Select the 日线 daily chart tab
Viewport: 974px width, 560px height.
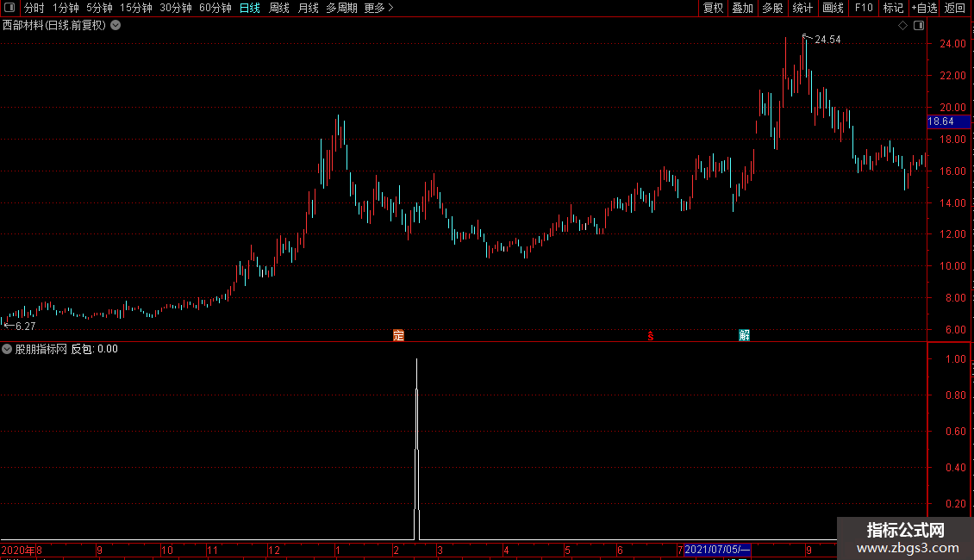[250, 8]
